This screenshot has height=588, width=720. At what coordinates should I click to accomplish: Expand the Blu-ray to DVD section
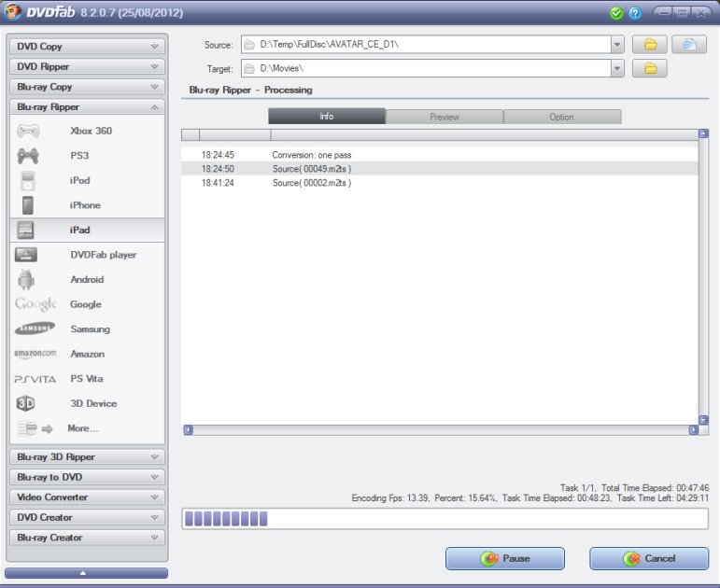87,477
